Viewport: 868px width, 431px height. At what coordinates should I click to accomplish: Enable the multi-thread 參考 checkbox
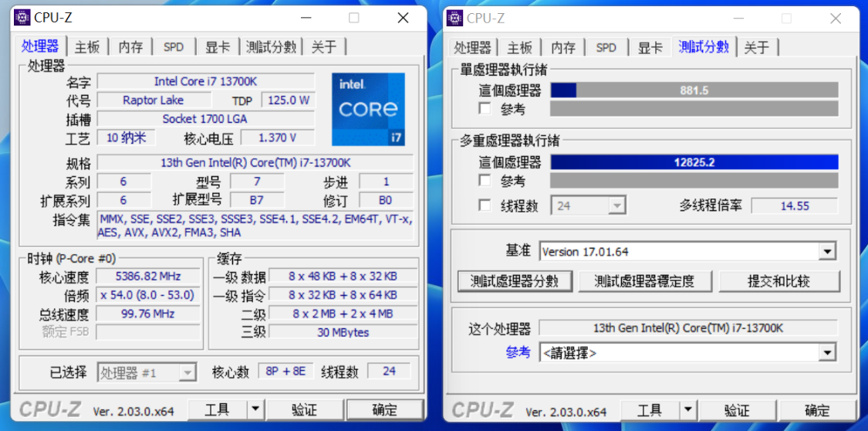pos(485,181)
